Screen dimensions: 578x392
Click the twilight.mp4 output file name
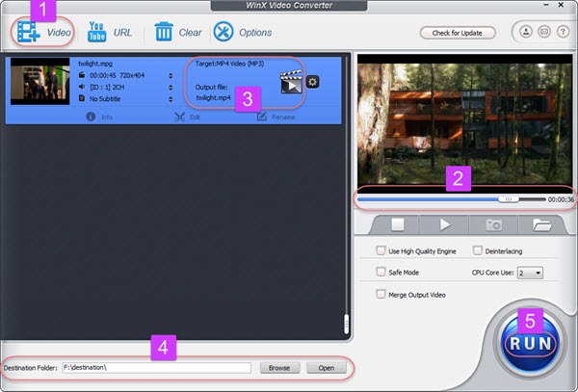point(213,98)
